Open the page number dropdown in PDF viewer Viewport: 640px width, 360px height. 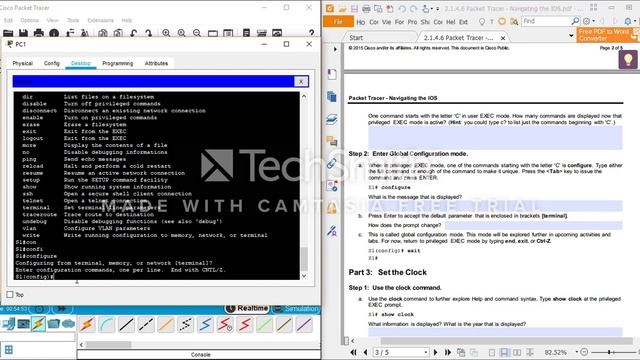(426, 352)
